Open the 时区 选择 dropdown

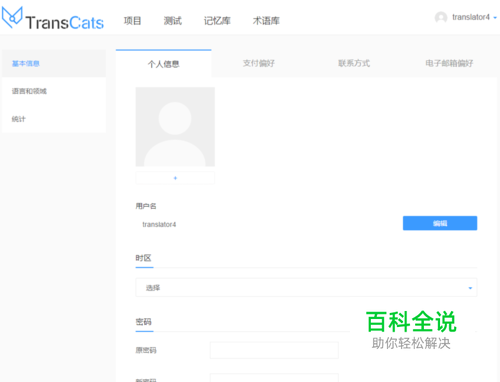pos(306,287)
